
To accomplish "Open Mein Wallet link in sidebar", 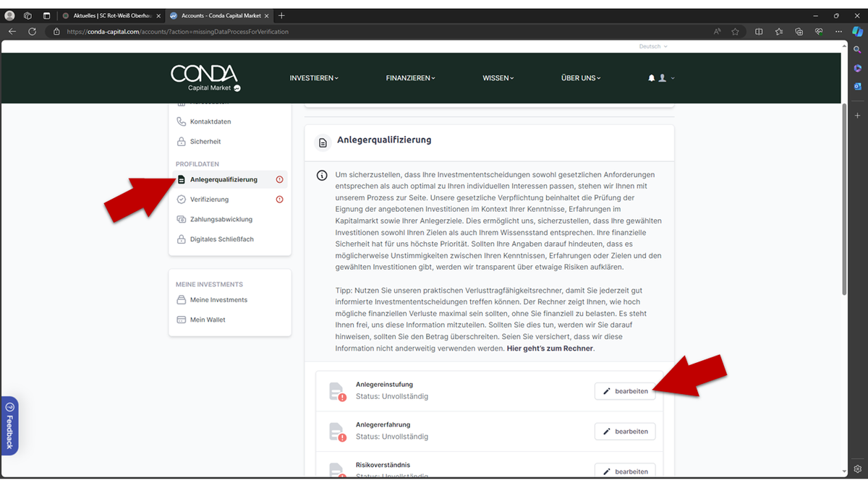I will point(208,320).
